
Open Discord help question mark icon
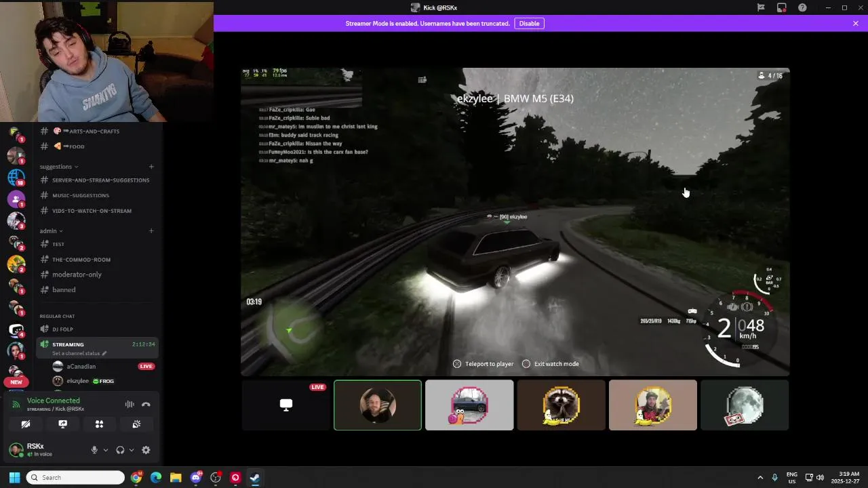(803, 7)
